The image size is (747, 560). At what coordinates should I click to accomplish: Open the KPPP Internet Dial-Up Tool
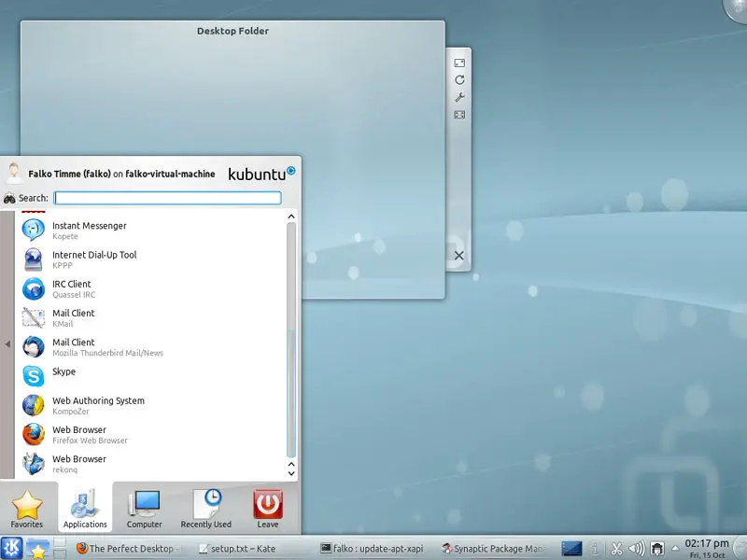pyautogui.click(x=151, y=259)
